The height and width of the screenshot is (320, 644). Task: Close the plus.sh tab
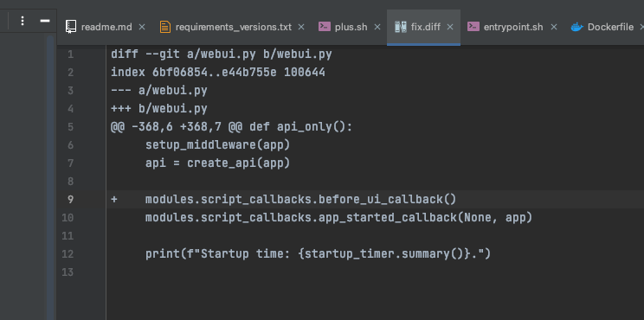(x=377, y=27)
